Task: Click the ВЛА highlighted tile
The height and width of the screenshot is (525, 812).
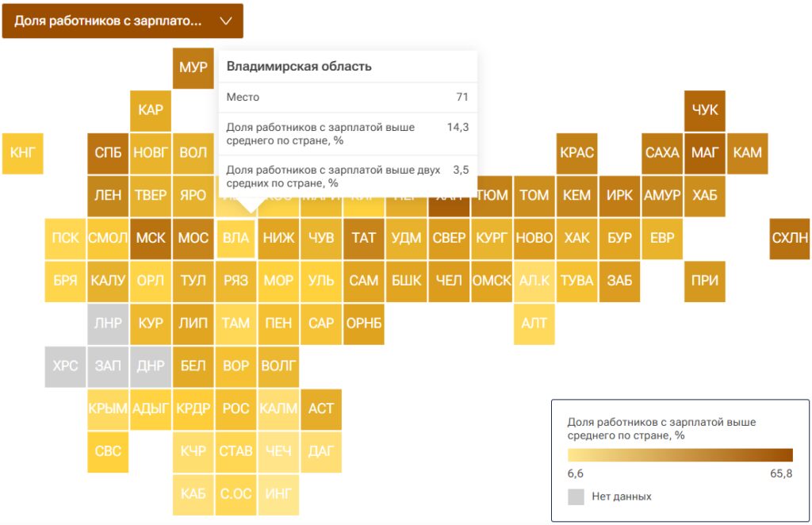Action: tap(236, 238)
